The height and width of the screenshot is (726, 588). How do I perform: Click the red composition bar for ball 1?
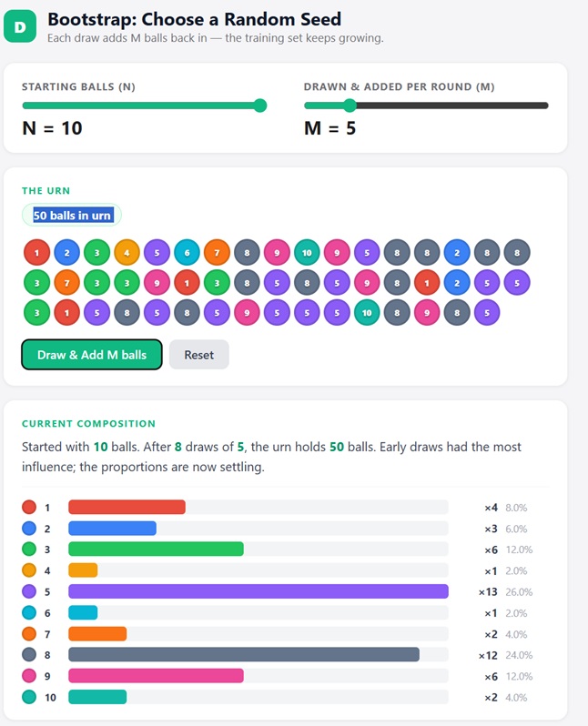(x=127, y=507)
